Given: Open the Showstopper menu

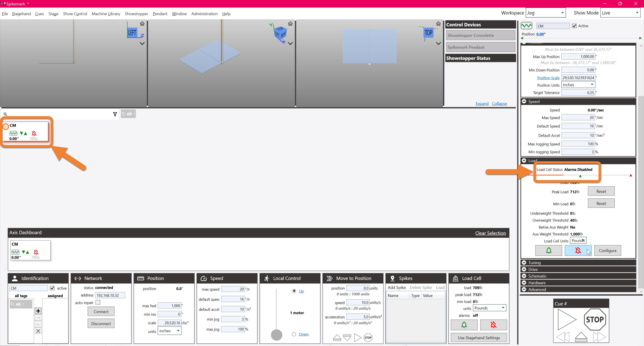Looking at the screenshot, I should pyautogui.click(x=136, y=14).
